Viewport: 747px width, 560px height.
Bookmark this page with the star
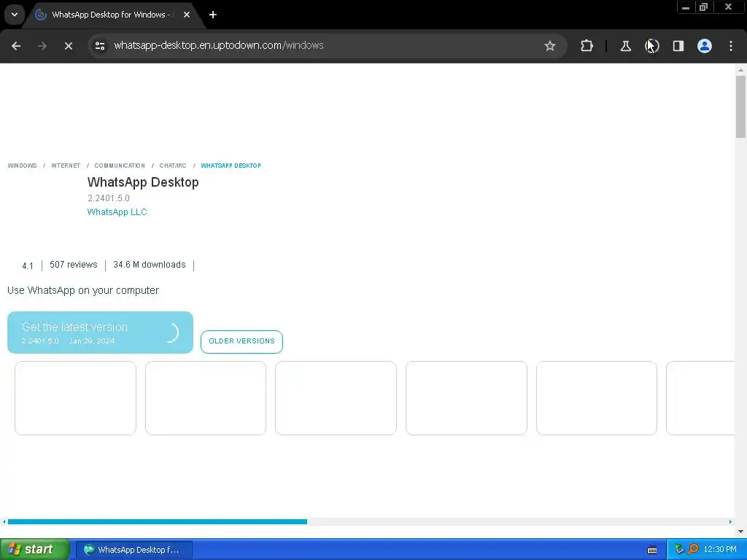(550, 46)
